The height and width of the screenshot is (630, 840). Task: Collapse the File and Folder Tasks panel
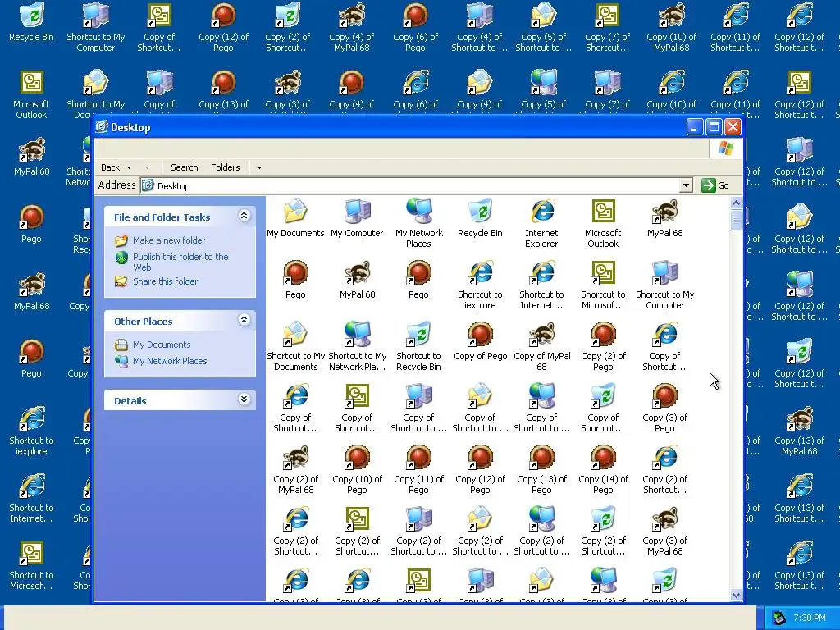pos(244,216)
